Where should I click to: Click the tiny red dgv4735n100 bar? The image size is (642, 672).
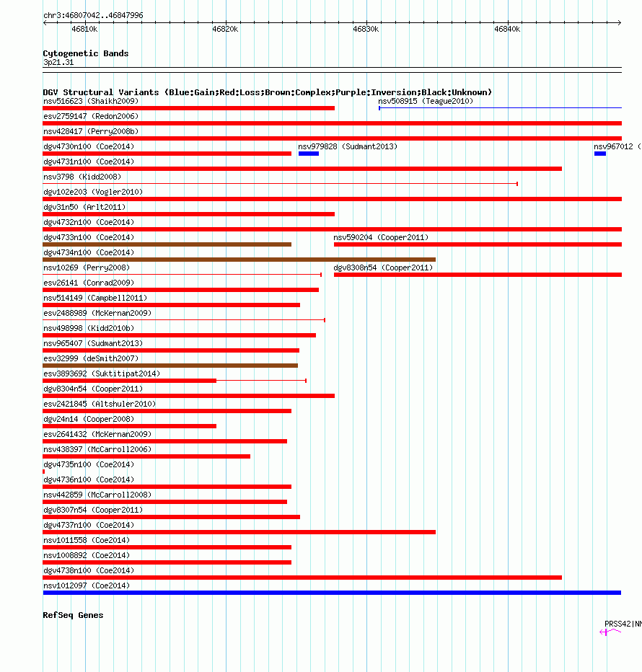(x=44, y=472)
